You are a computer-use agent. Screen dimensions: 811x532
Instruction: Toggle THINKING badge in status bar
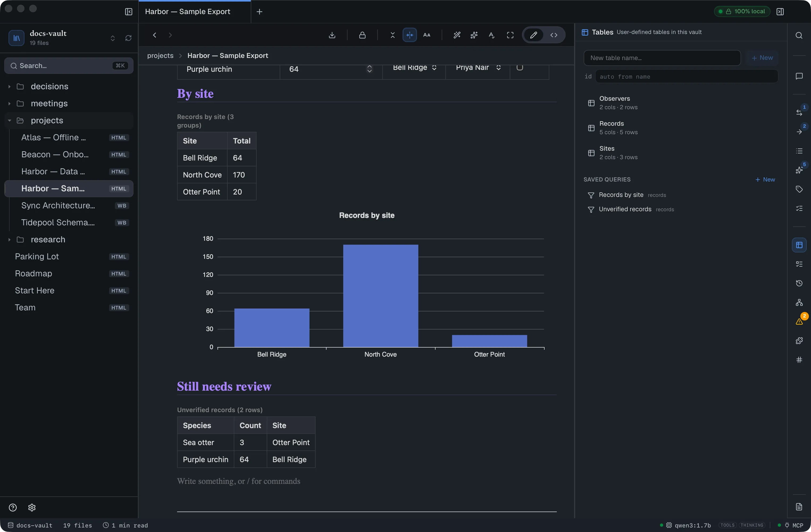pyautogui.click(x=752, y=525)
